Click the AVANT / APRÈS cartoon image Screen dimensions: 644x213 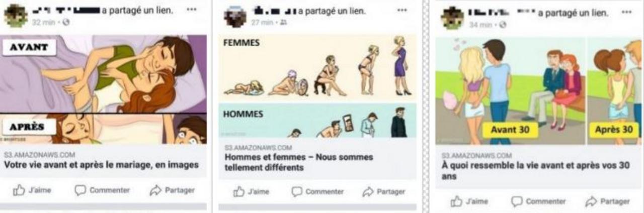(103, 90)
